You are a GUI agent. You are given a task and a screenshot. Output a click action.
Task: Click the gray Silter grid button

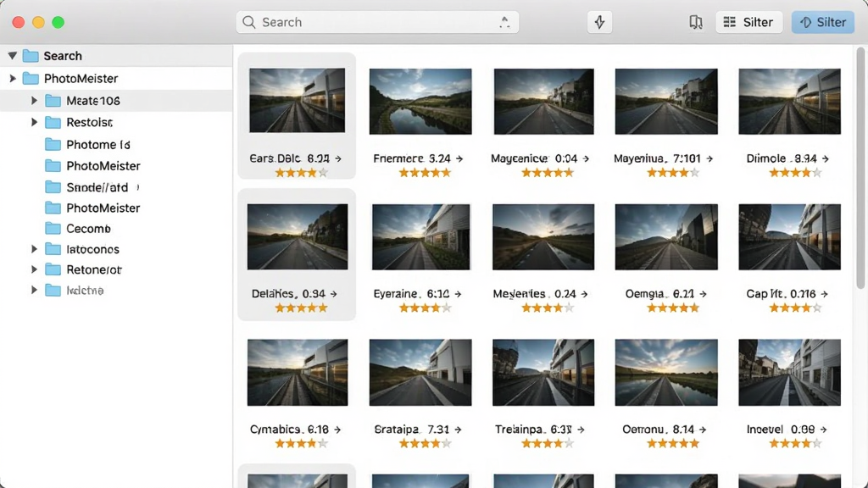(x=749, y=22)
